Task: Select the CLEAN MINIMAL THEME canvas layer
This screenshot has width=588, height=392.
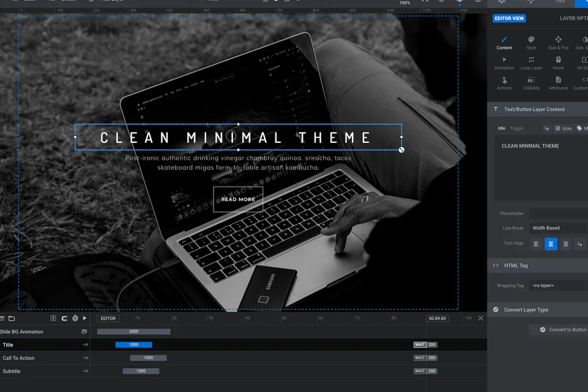Action: (x=238, y=137)
